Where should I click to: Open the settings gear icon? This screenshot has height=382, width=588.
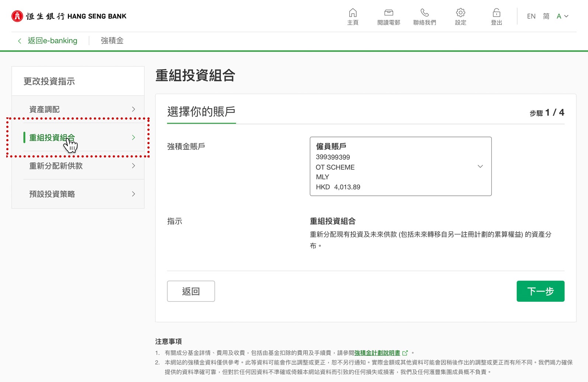click(461, 13)
